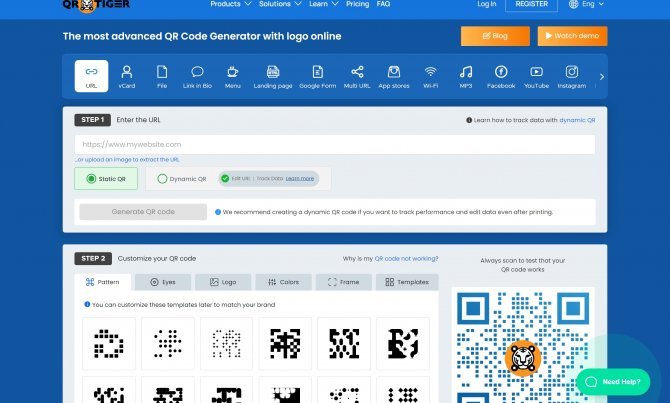Screen dimensions: 670x403
Task: Click the green Edit URL checkmark badge
Action: point(225,179)
